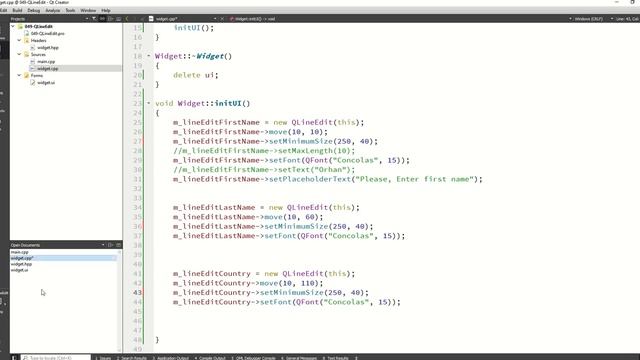Open the Issues output pane

[x=103, y=358]
